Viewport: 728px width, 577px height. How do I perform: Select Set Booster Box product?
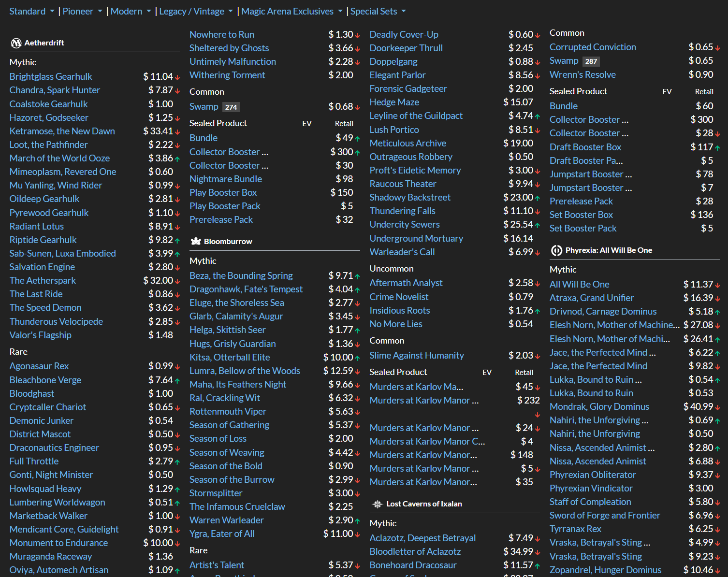(x=581, y=215)
